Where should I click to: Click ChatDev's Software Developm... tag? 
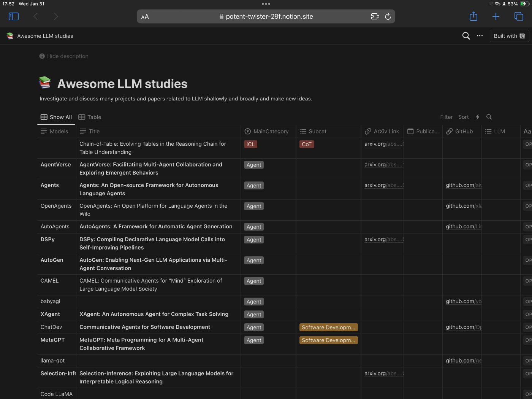(x=329, y=327)
